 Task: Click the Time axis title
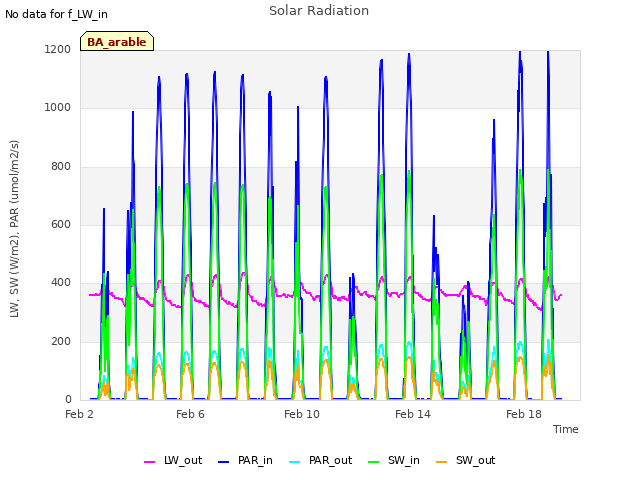click(x=566, y=429)
